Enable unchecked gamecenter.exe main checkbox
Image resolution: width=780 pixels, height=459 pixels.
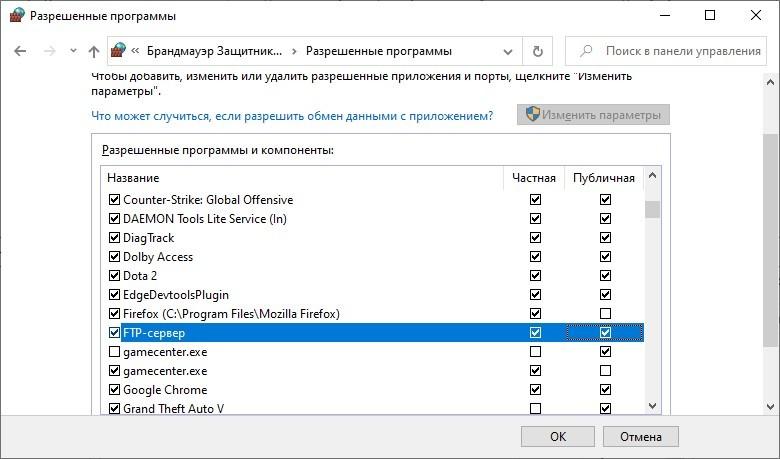point(114,352)
